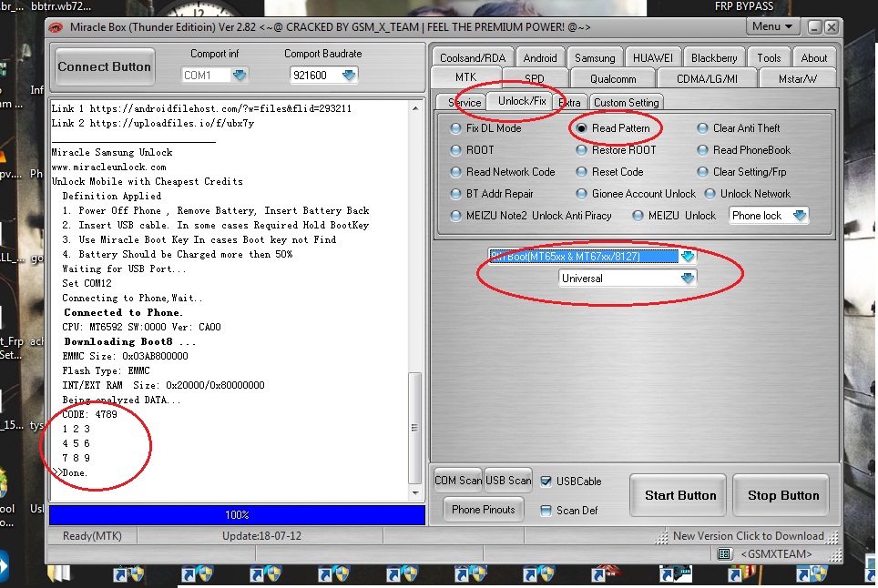Open the HUAWEI tab
Image resolution: width=878 pixels, height=588 pixels.
pos(653,57)
